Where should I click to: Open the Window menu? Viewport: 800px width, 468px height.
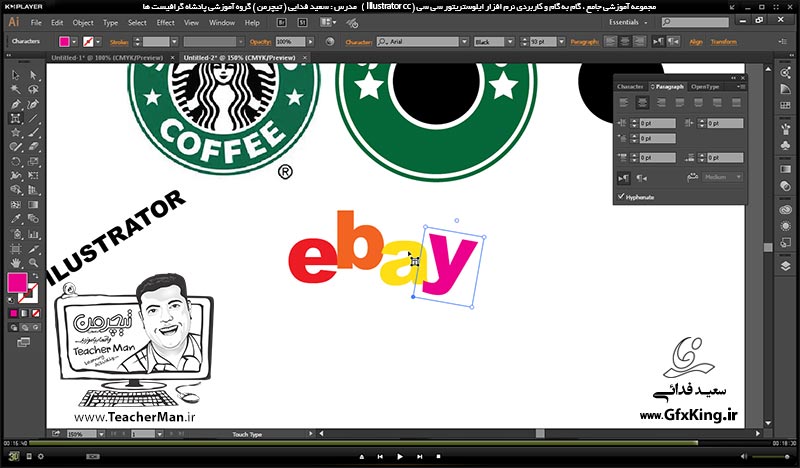222,22
